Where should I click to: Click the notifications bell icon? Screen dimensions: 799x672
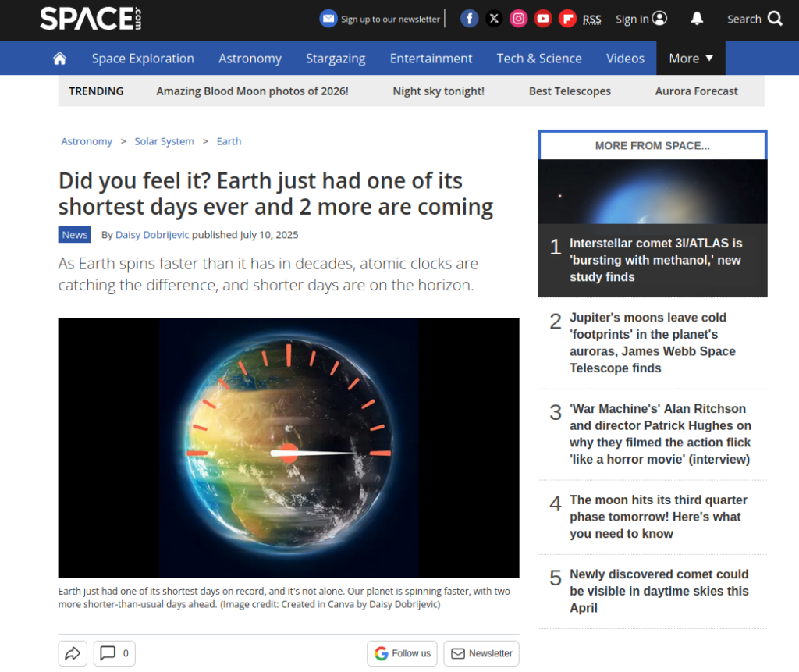[x=697, y=19]
